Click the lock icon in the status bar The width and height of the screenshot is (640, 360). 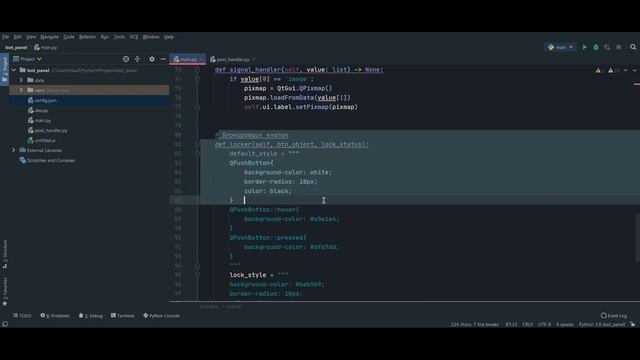633,324
